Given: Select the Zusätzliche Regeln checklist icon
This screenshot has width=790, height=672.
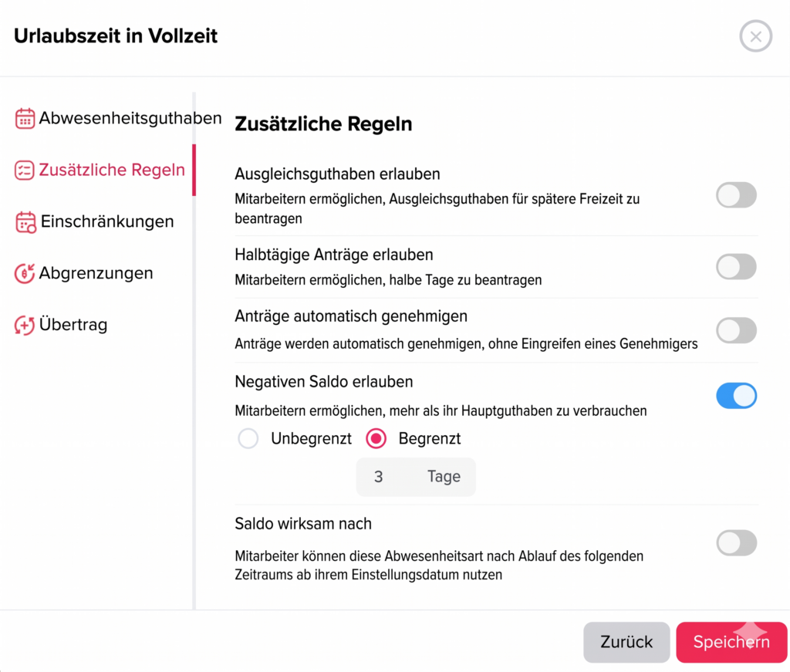Looking at the screenshot, I should [x=24, y=170].
